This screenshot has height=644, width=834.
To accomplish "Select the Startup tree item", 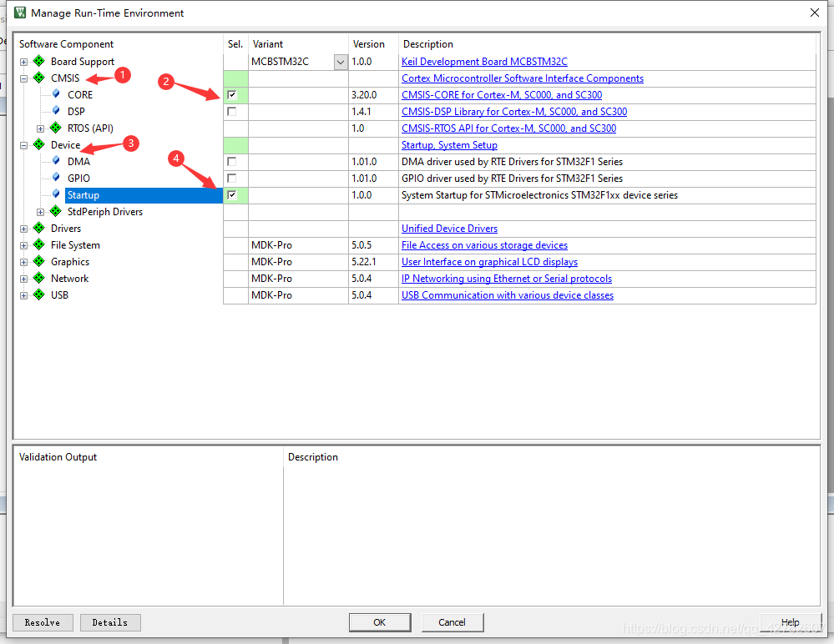I will tap(144, 195).
